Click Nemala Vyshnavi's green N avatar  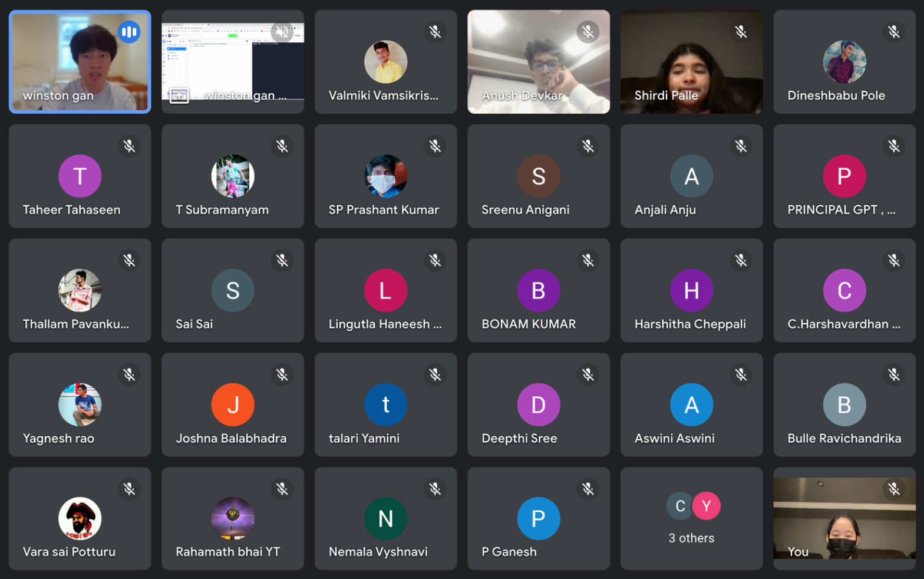click(385, 519)
